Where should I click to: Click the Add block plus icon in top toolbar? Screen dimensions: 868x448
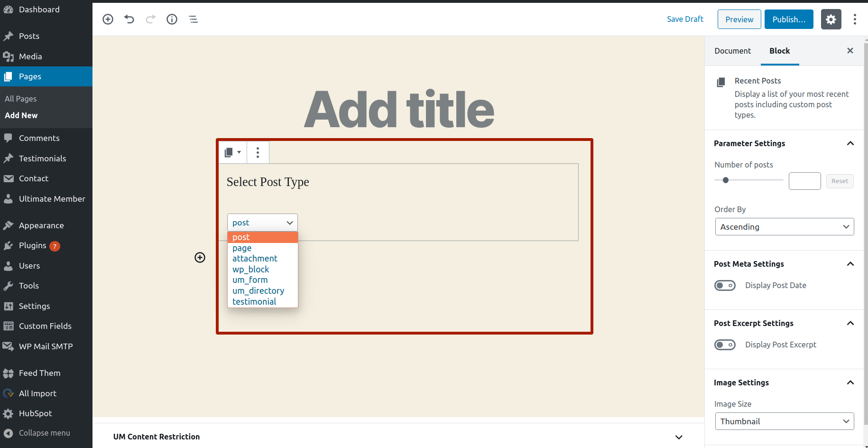click(108, 19)
